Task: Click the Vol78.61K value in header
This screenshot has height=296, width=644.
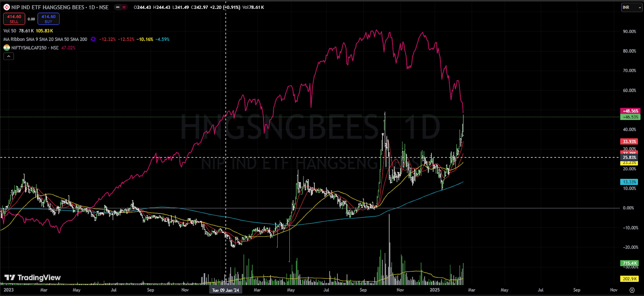Action: tap(253, 7)
